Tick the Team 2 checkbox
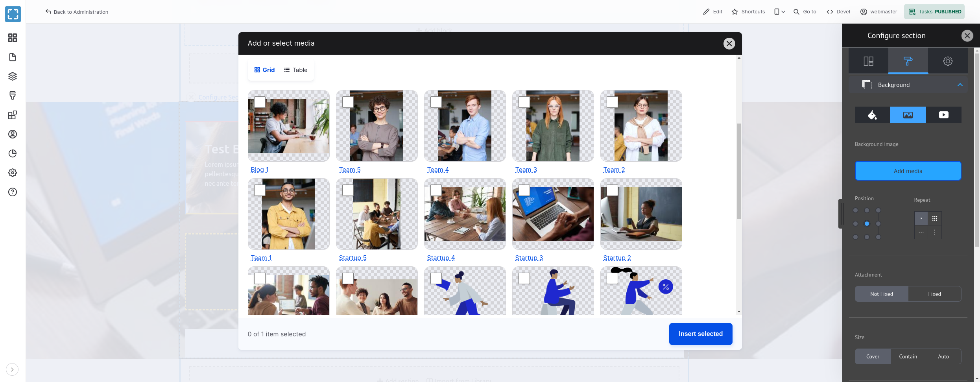The width and height of the screenshot is (980, 382). point(612,102)
